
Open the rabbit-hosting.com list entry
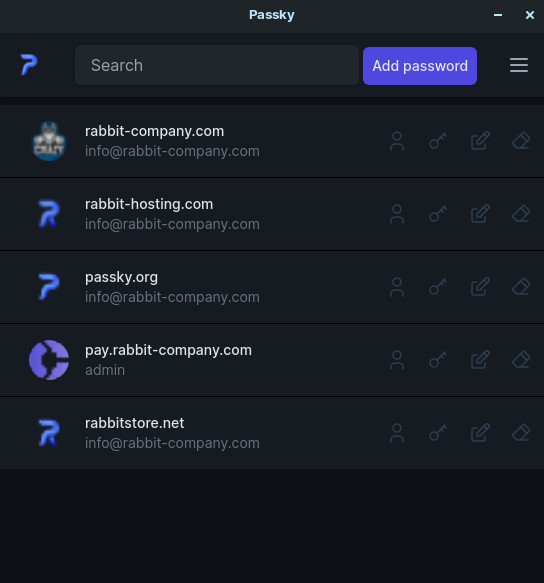pyautogui.click(x=272, y=214)
